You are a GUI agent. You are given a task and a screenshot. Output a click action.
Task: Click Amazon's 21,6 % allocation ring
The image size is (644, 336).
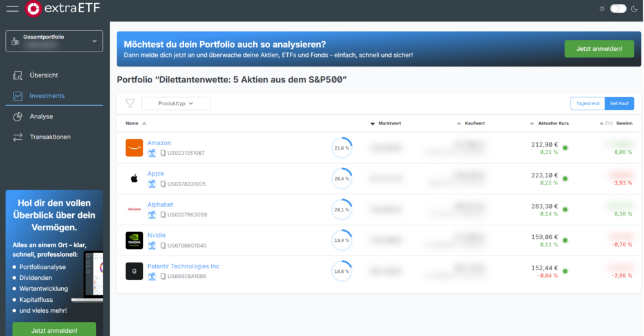[341, 148]
